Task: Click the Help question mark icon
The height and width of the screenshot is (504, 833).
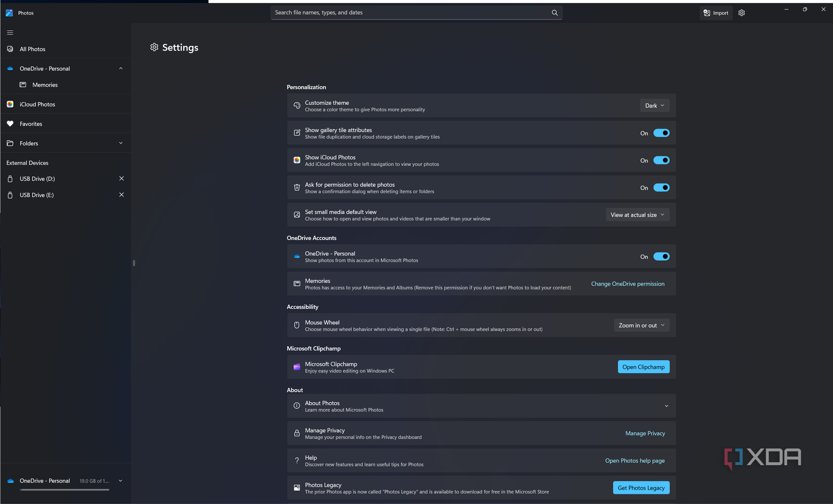Action: [297, 460]
